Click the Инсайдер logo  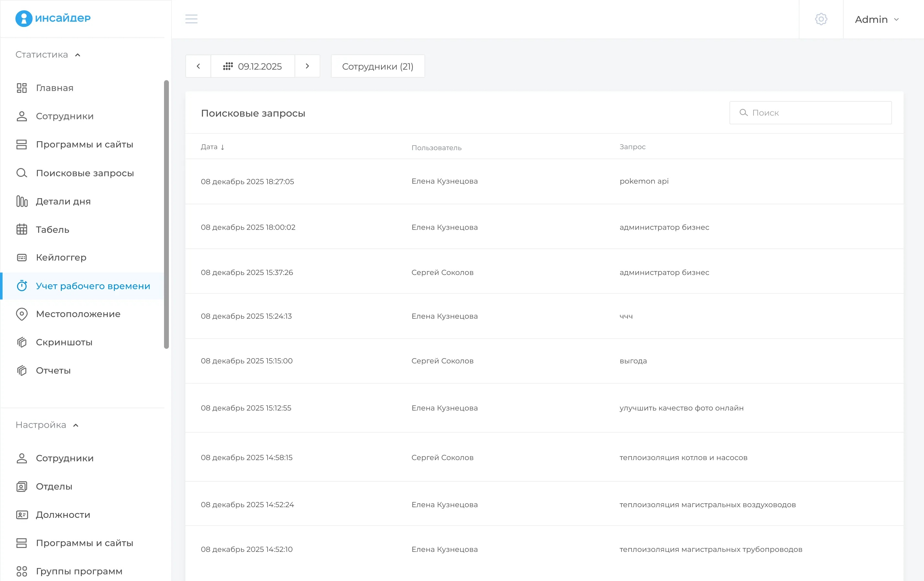(53, 18)
